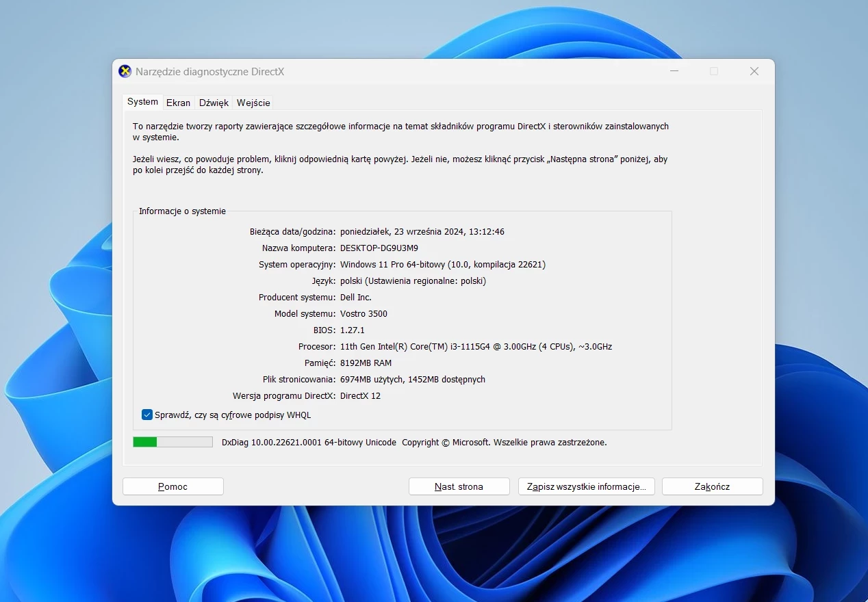The image size is (868, 602).
Task: Click the computer name DESKTOP-DG9U3M9
Action: click(379, 248)
